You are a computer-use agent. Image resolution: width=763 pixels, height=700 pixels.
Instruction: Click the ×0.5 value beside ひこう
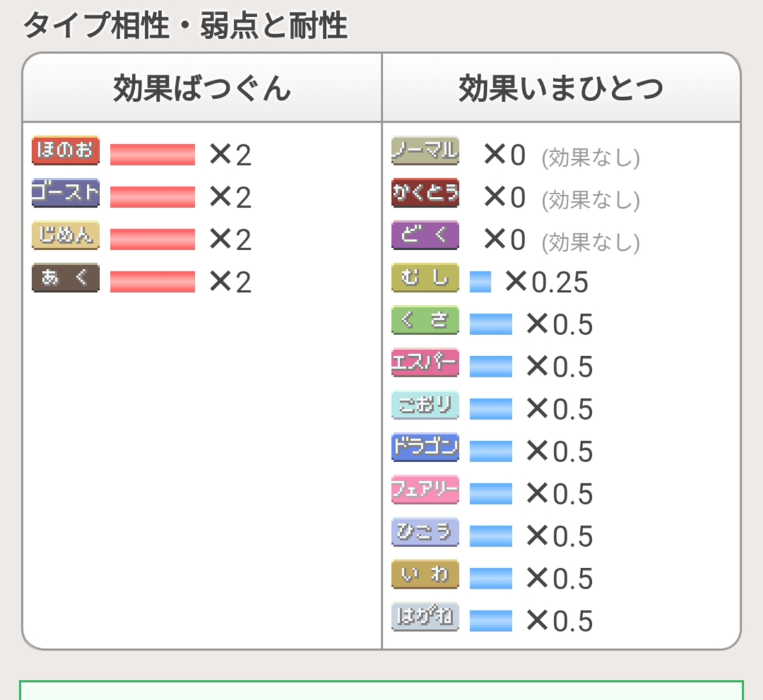(x=560, y=536)
